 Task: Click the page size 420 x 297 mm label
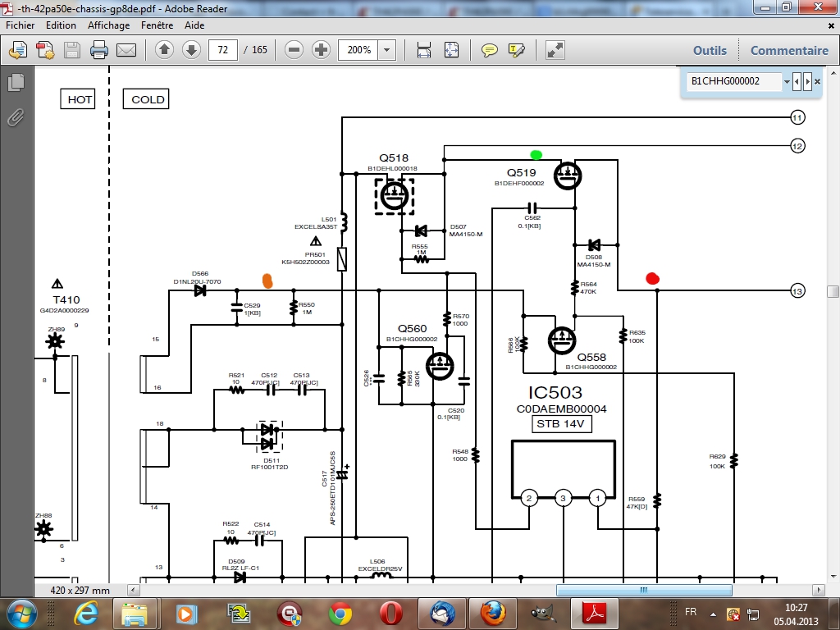tap(80, 590)
